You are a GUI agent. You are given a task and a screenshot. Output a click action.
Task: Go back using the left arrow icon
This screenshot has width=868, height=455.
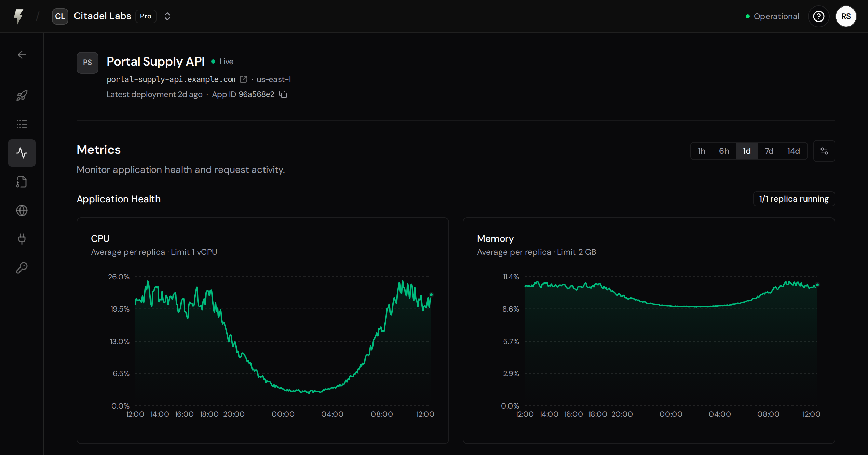(x=22, y=55)
